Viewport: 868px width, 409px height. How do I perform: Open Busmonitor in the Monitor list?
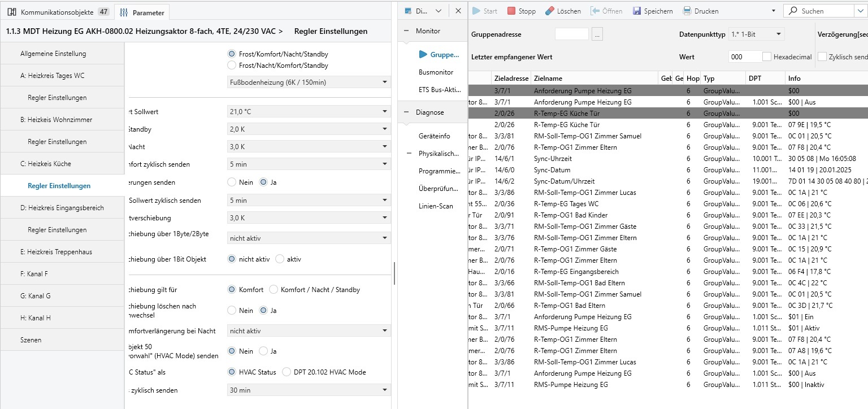(436, 72)
